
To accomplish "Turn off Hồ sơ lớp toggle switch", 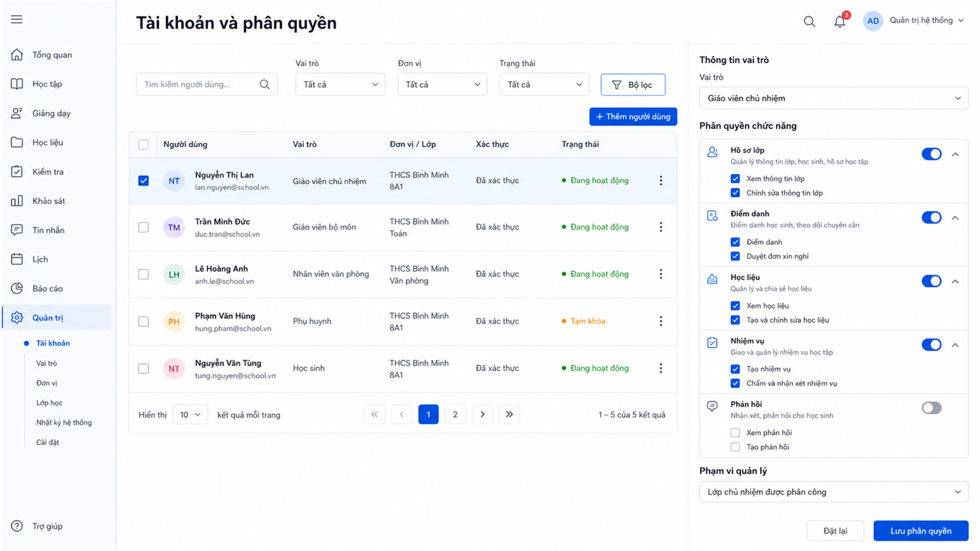I will 932,154.
